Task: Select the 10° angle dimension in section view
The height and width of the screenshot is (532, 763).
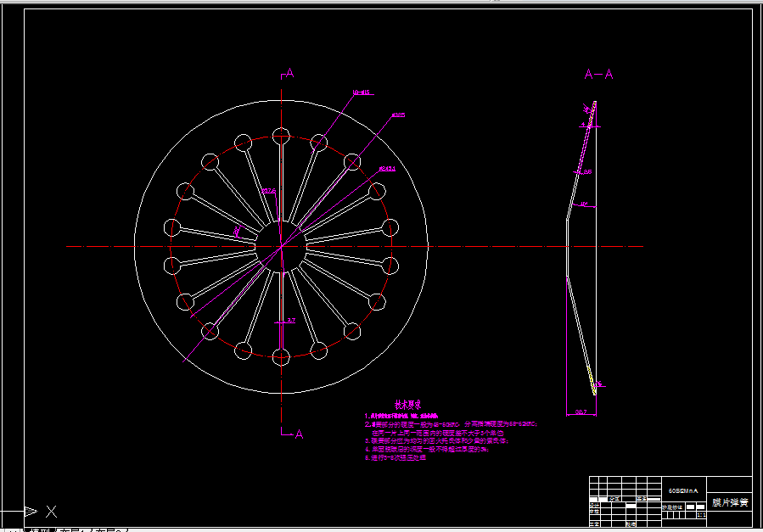Action: pyautogui.click(x=584, y=204)
